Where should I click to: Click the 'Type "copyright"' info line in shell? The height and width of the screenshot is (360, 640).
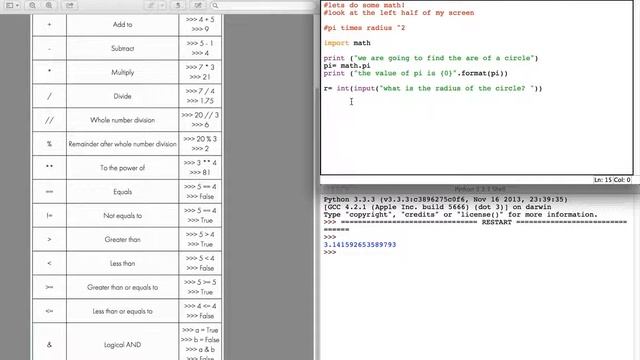coord(460,215)
